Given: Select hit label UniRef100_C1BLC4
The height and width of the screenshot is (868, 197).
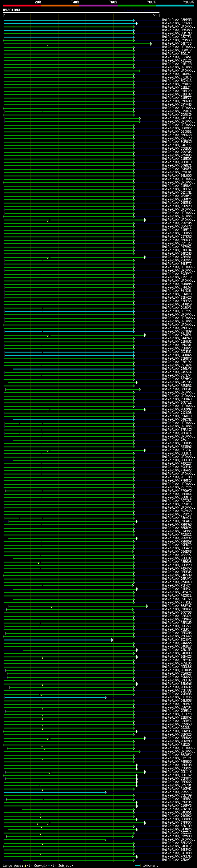Looking at the screenshot, I should click(x=176, y=88).
